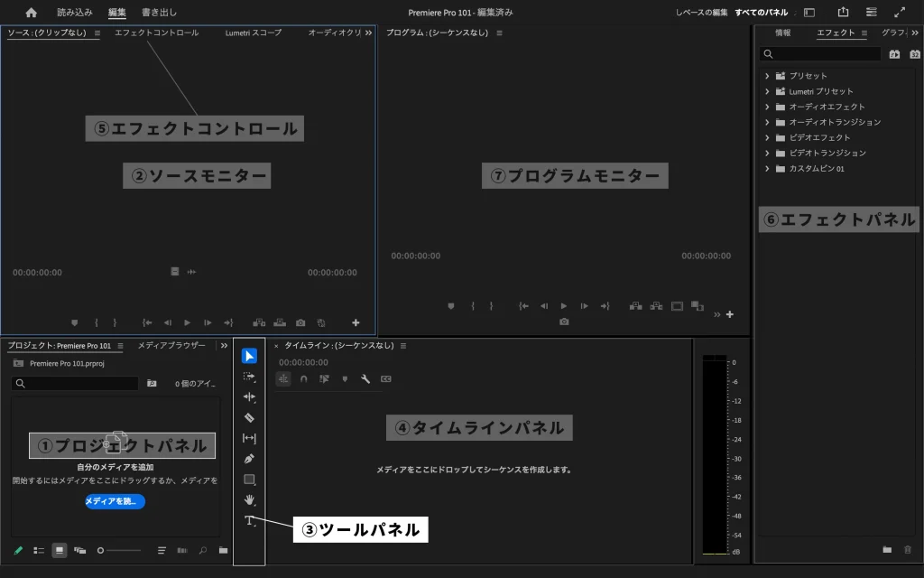
Task: Click the New Bin folder icon in Project panel
Action: pos(223,549)
